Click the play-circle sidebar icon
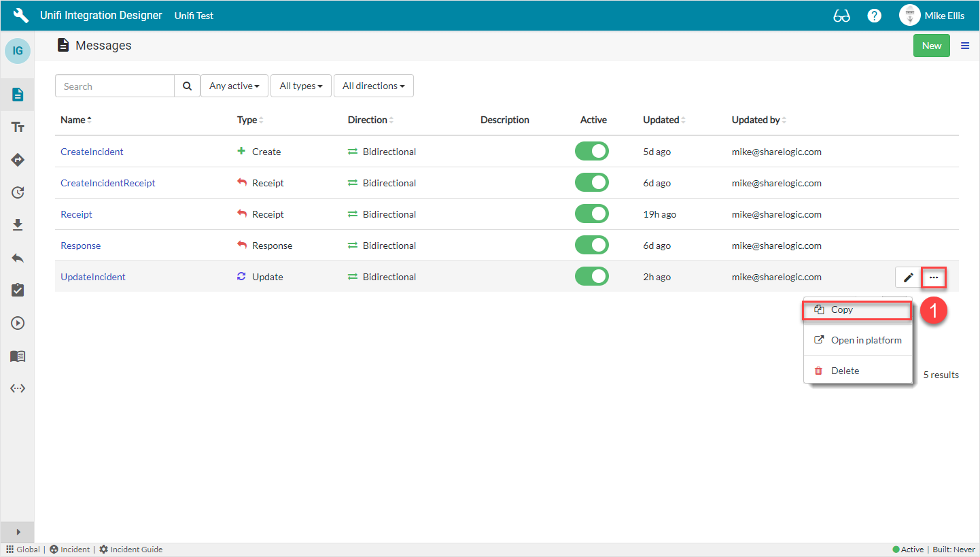Screen dimensions: 980x557 17,322
